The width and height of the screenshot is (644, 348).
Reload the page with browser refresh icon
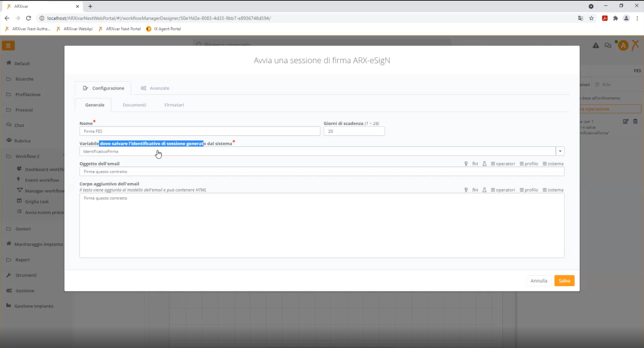pos(28,18)
